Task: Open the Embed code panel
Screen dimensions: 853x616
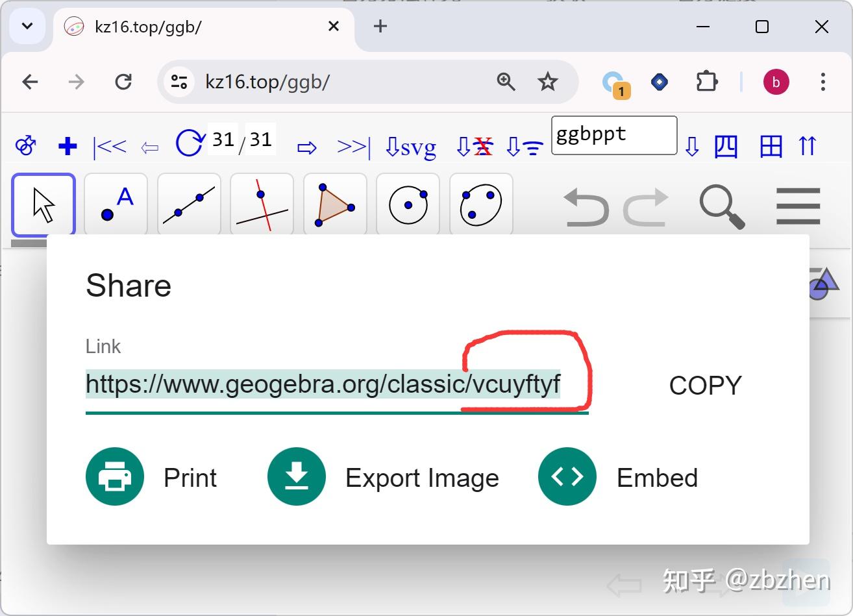Action: (566, 476)
